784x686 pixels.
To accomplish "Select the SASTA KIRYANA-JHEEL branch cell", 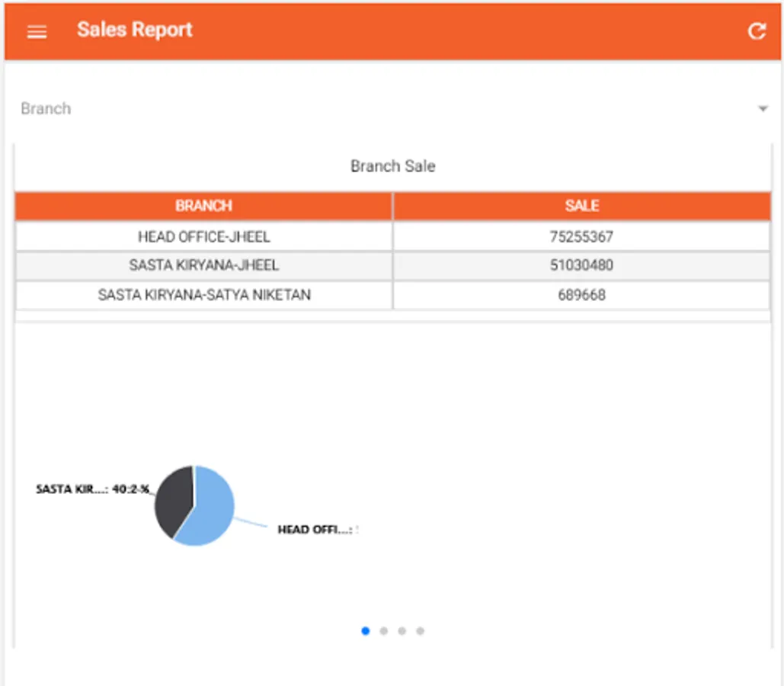I will pyautogui.click(x=203, y=265).
